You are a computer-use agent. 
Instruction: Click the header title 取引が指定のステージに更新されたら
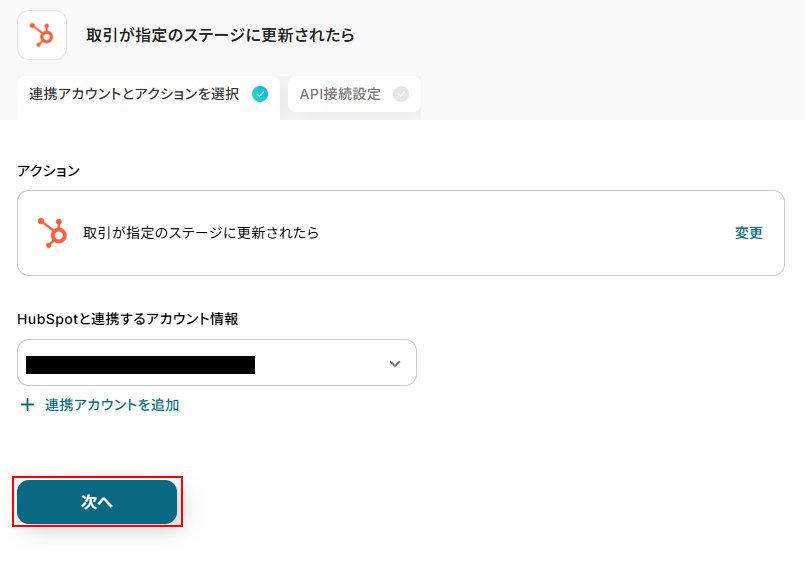coord(220,35)
